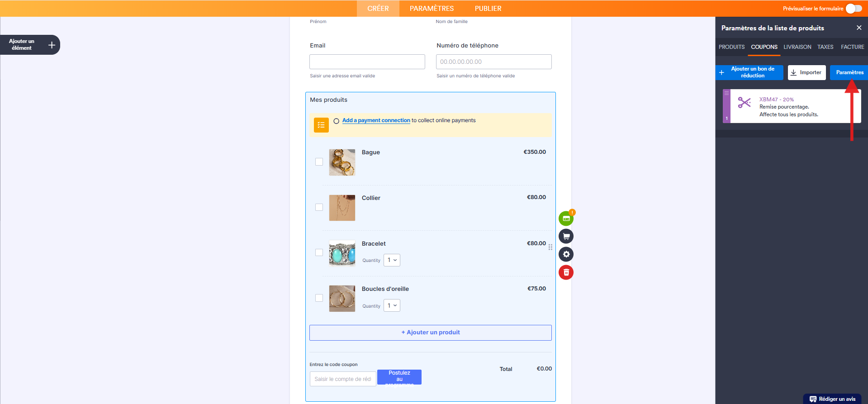This screenshot has height=404, width=868.
Task: Click the green payment settings icon
Action: (x=566, y=219)
